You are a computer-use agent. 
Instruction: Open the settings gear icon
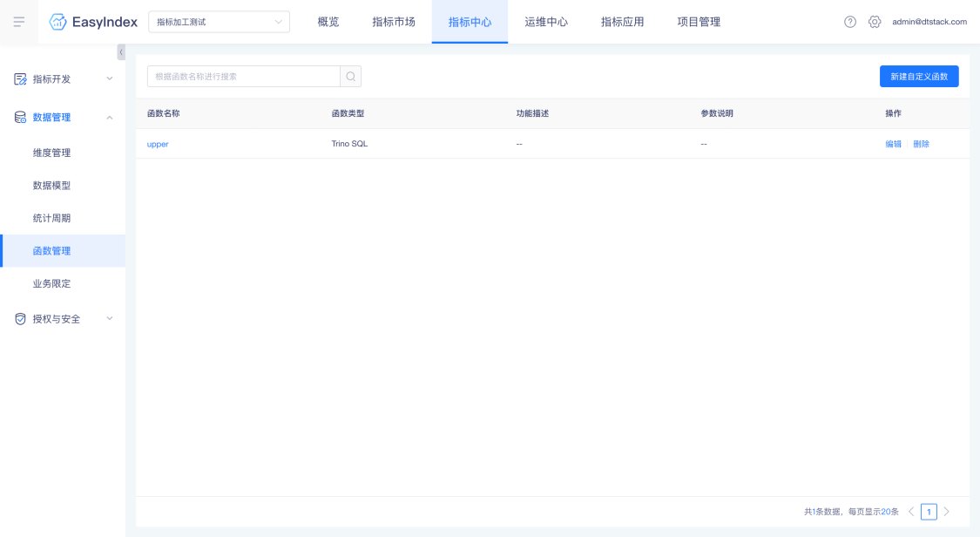875,22
